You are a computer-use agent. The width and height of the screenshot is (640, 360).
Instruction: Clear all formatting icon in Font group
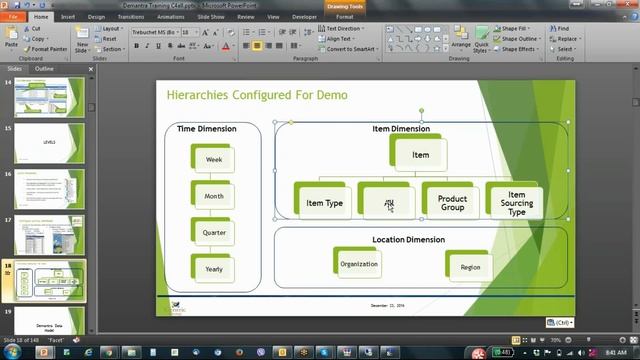click(x=231, y=32)
